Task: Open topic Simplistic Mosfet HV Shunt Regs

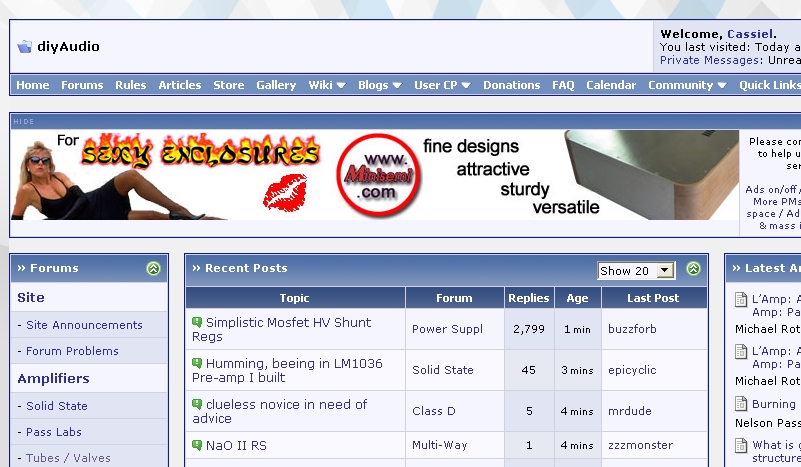Action: coord(281,330)
